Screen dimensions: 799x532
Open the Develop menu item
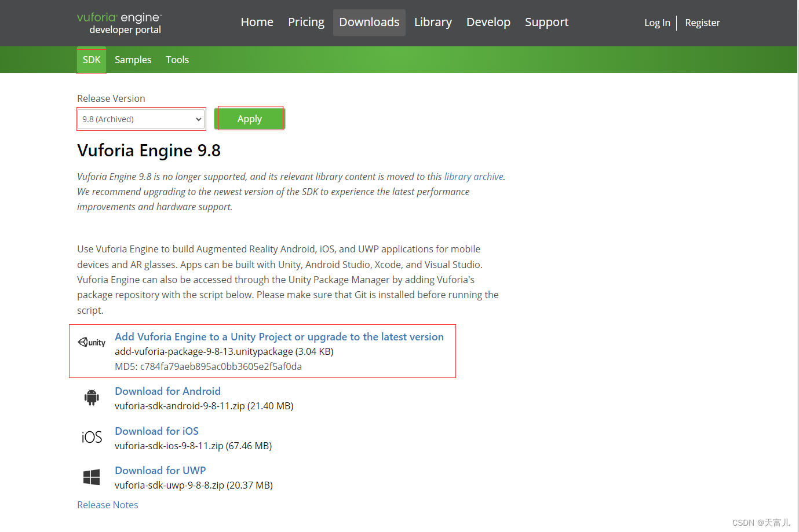click(x=488, y=22)
